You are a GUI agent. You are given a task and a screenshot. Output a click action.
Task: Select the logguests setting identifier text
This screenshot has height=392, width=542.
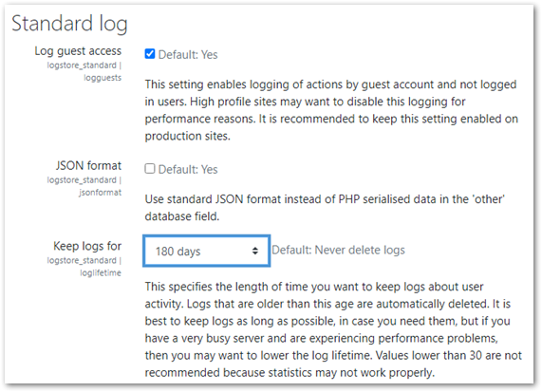(x=103, y=78)
